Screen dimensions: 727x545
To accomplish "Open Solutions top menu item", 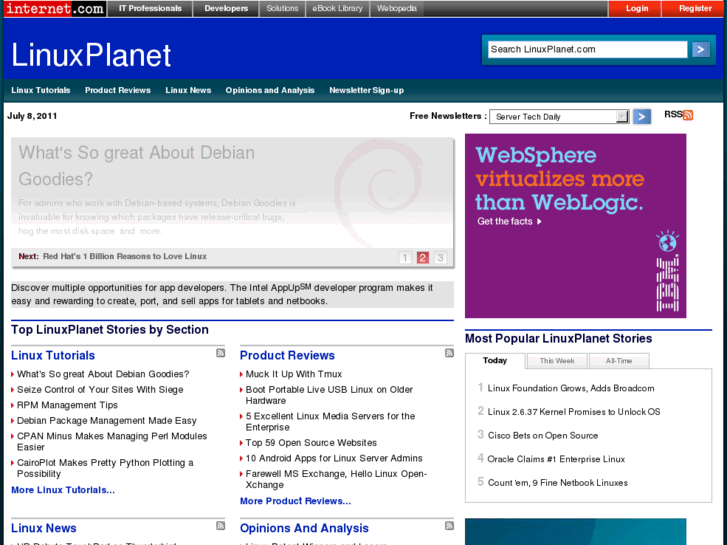I will 282,8.
